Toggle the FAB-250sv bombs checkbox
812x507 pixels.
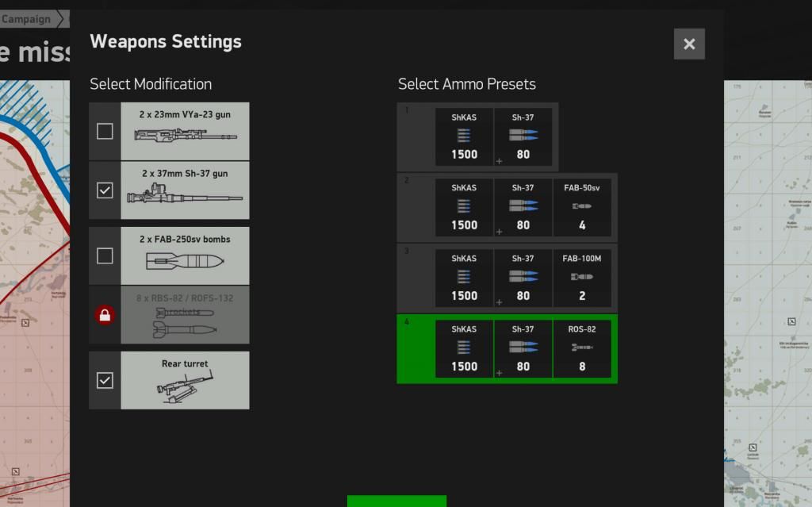105,255
